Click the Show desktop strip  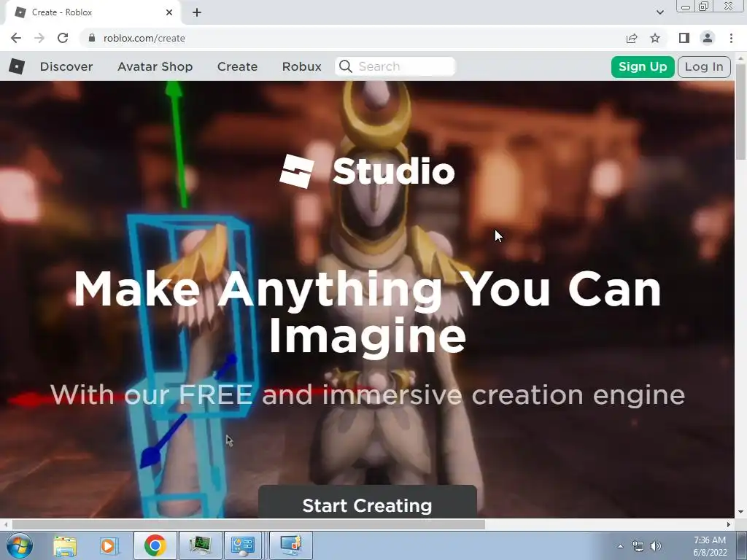(x=742, y=545)
